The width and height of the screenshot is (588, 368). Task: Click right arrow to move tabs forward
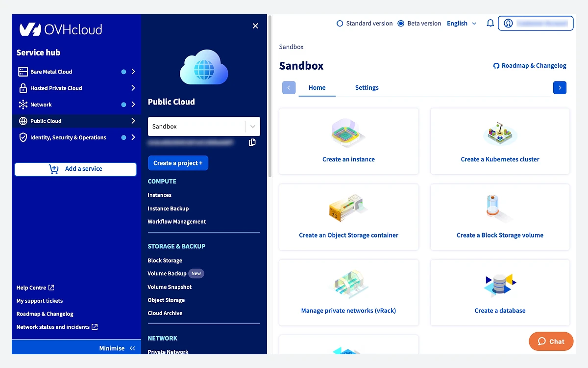pyautogui.click(x=560, y=88)
